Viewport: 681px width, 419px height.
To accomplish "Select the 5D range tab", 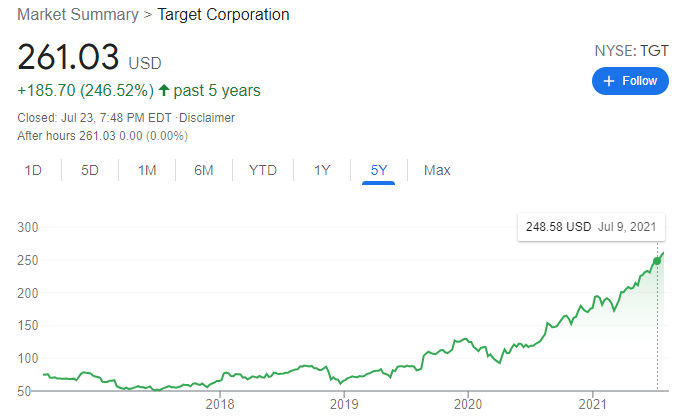I will [x=90, y=170].
